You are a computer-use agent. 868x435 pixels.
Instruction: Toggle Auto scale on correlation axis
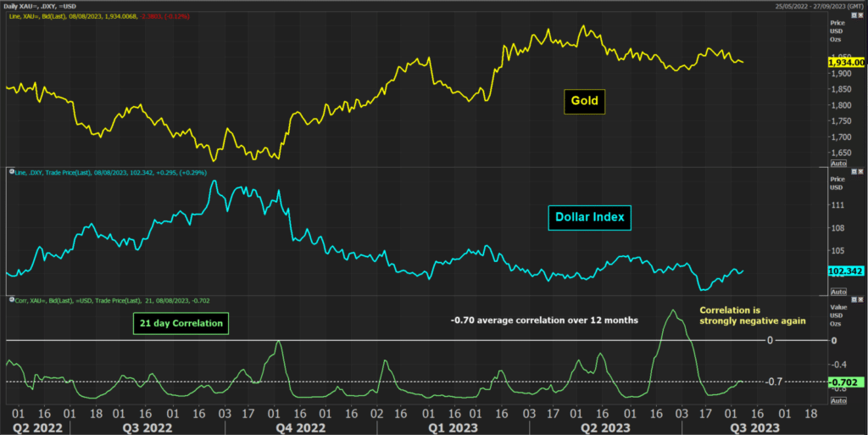click(x=838, y=400)
